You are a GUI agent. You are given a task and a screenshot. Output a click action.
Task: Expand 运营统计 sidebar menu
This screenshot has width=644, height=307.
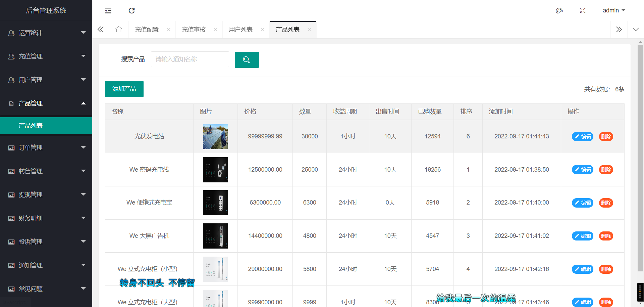coord(46,33)
